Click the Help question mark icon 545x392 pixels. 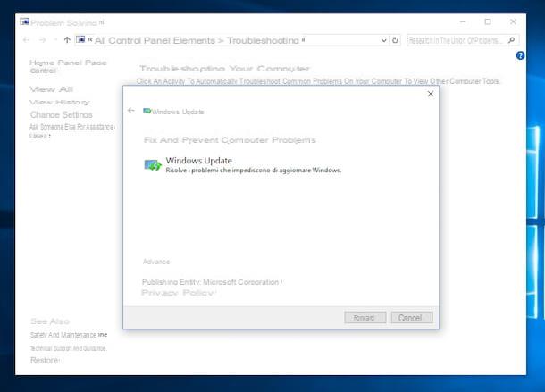point(520,55)
